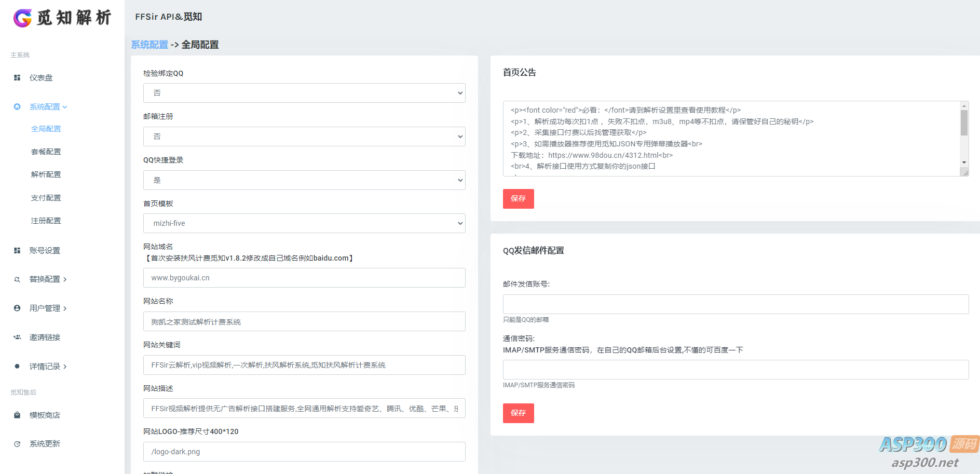Open 邀请链接 in the sidebar

pos(45,337)
